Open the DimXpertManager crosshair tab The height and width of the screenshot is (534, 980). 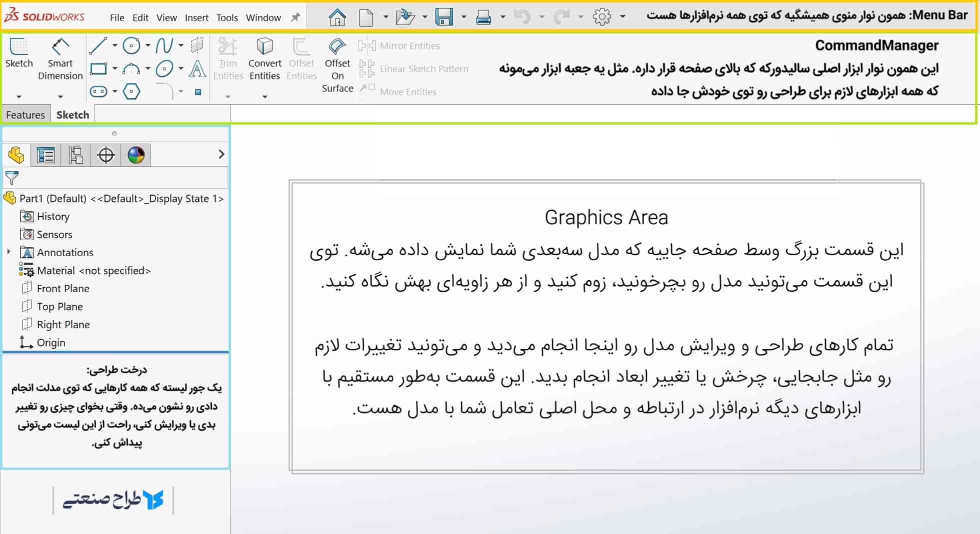tap(105, 155)
